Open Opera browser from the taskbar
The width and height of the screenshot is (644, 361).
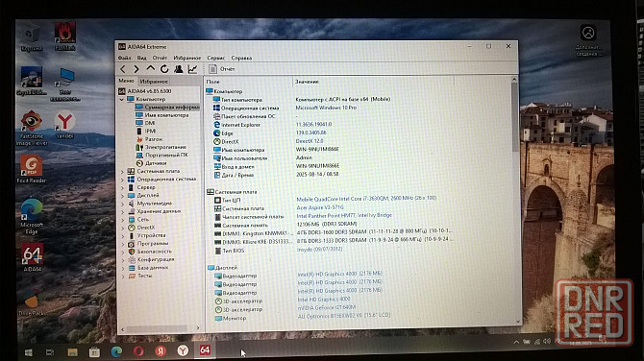click(138, 351)
